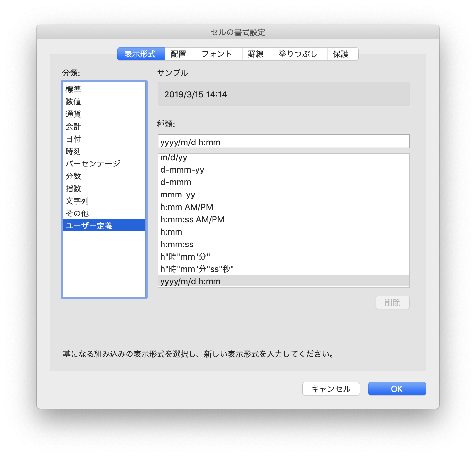Select h:mm AM/PM format
476x457 pixels.
283,207
